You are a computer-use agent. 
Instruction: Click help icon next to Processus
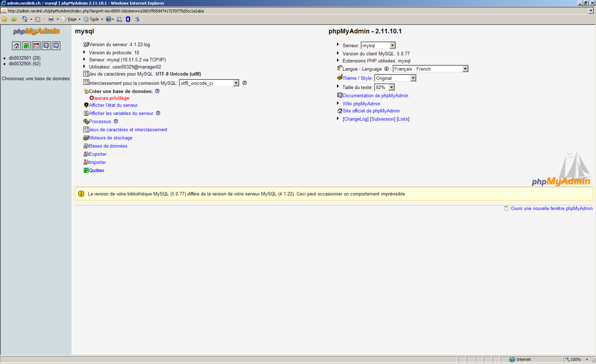click(116, 121)
